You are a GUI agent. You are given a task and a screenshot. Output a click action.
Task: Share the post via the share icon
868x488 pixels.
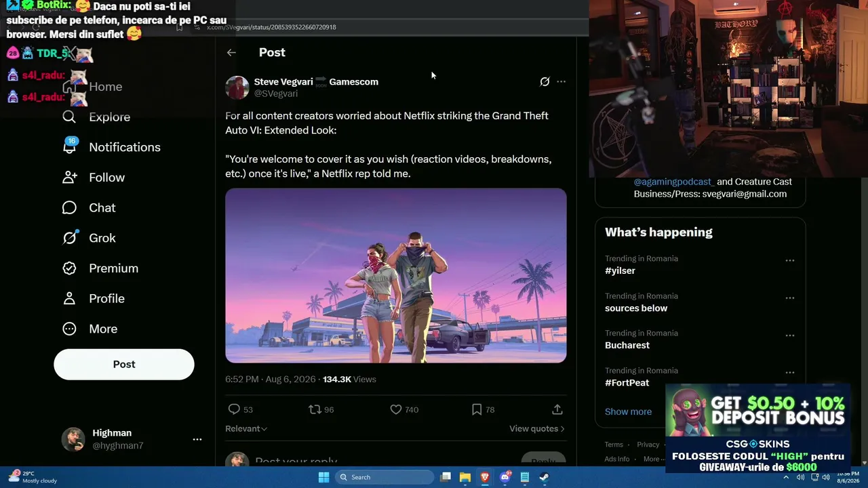click(x=557, y=409)
